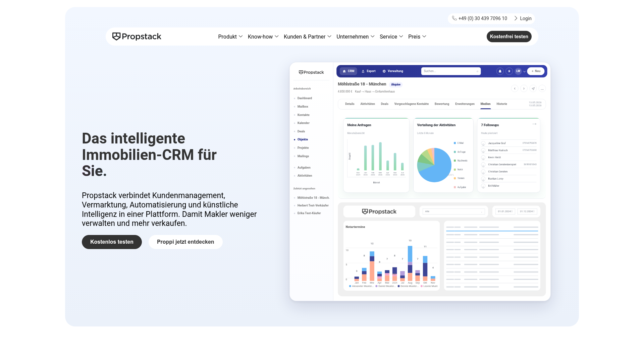
Task: Toggle the Kevin Heldt followup circle
Action: point(483,158)
